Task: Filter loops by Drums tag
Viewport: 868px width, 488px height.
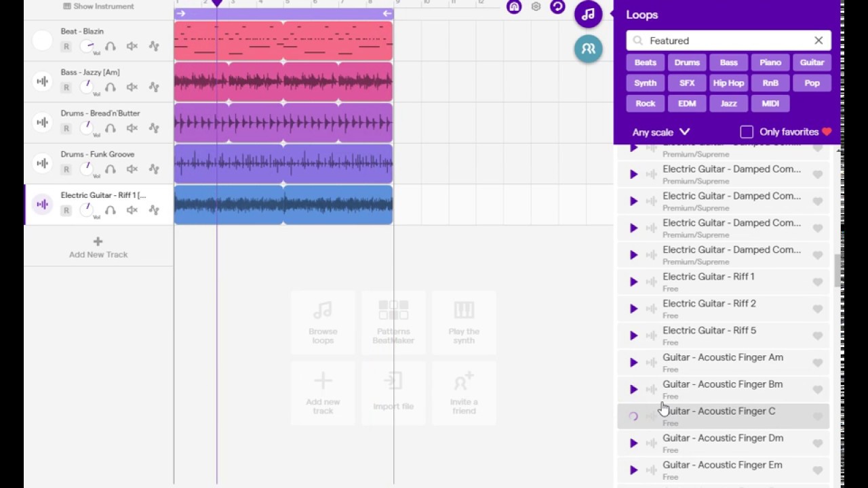Action: click(687, 62)
